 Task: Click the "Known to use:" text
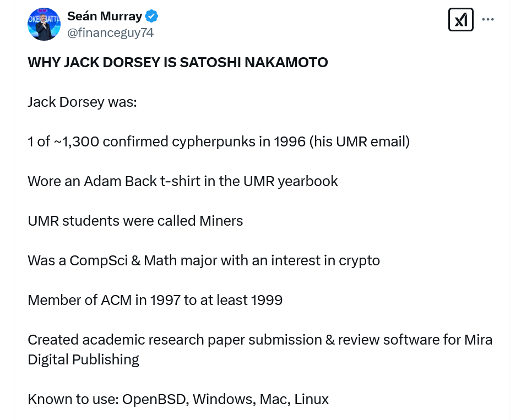click(x=73, y=399)
